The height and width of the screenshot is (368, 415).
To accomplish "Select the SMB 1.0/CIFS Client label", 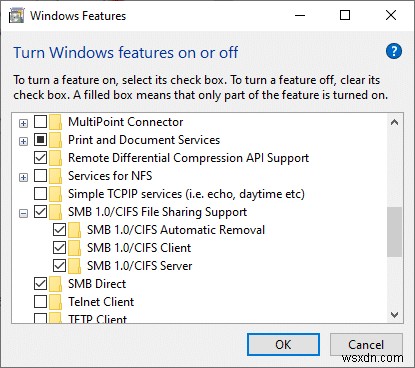I will [139, 248].
